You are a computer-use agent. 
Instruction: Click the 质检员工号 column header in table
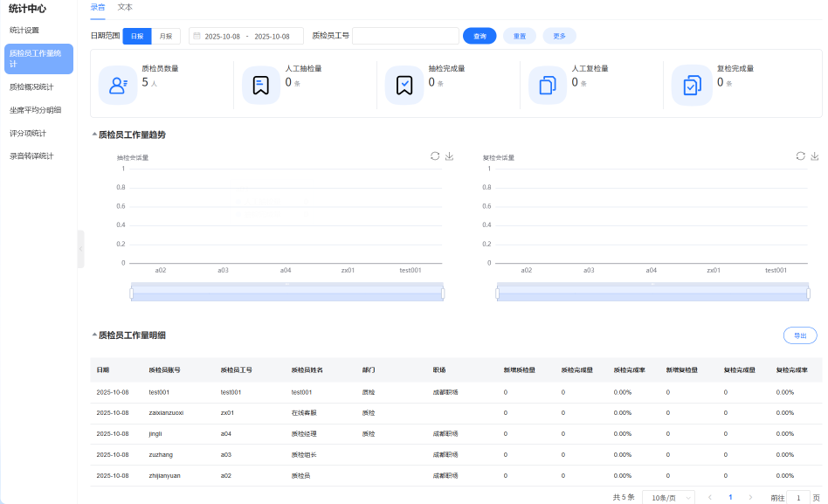pyautogui.click(x=236, y=369)
